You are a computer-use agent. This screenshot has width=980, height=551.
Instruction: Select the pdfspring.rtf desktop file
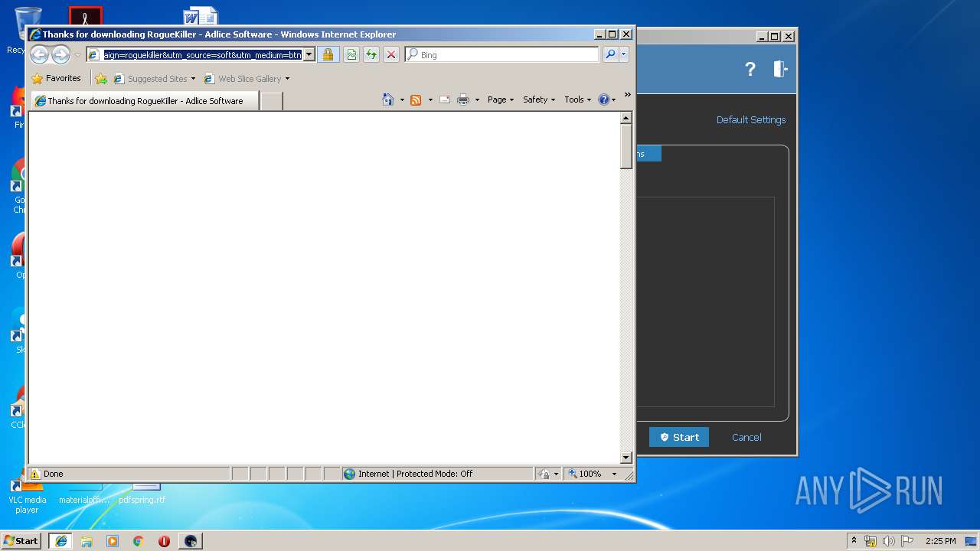tap(143, 494)
